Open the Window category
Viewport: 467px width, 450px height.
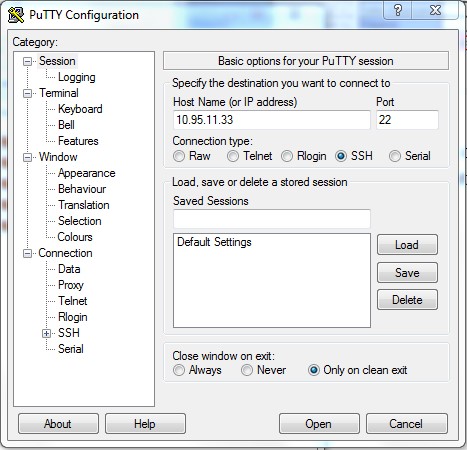point(58,157)
